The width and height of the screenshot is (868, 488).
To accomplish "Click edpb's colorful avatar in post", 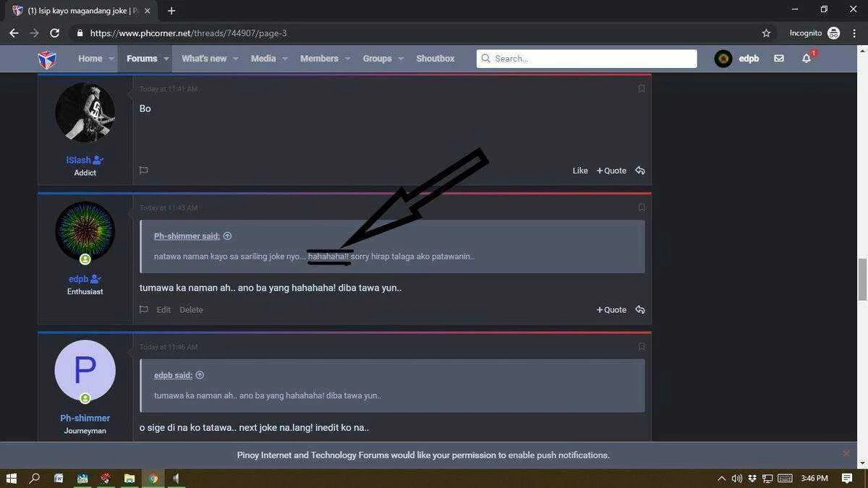I will tap(85, 231).
